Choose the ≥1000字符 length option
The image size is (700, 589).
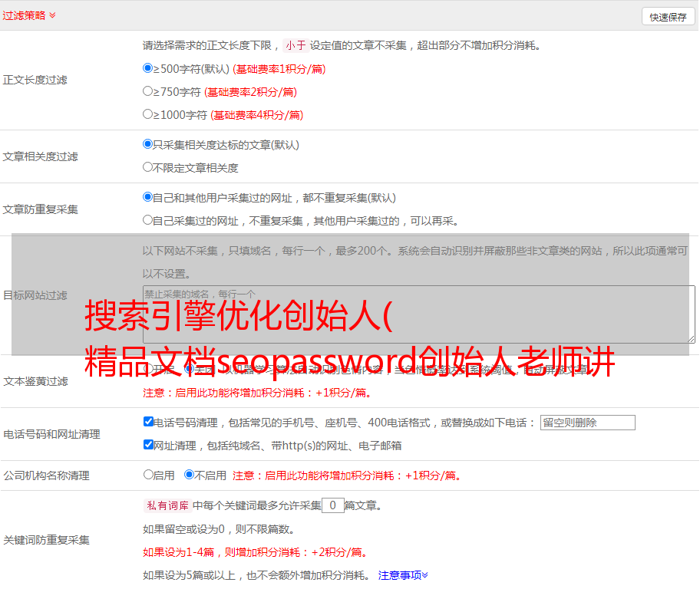[x=148, y=114]
